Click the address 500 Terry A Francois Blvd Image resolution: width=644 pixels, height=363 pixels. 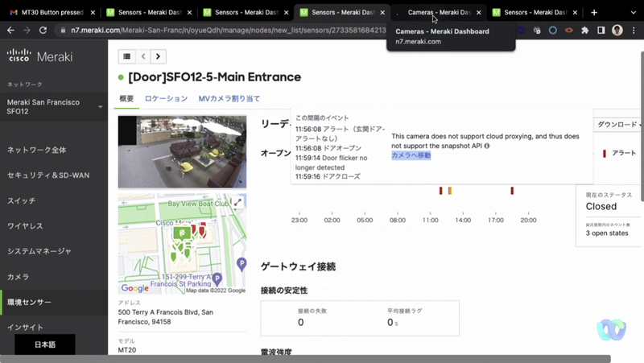click(x=166, y=317)
